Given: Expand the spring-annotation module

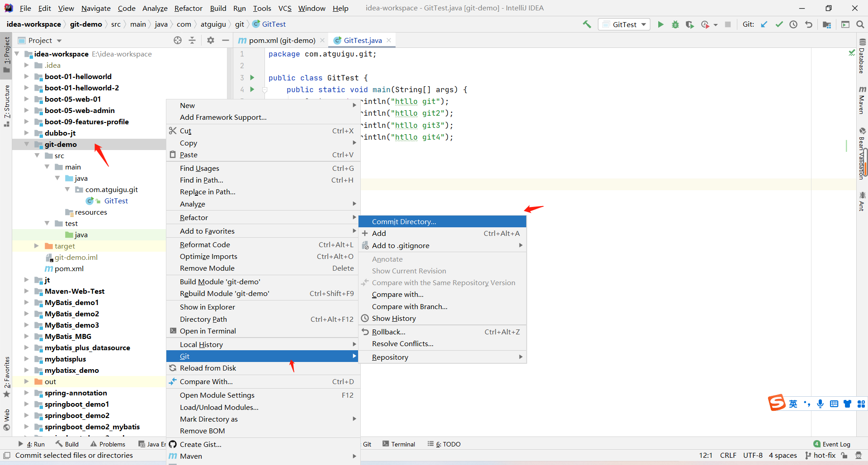Looking at the screenshot, I should [x=26, y=393].
